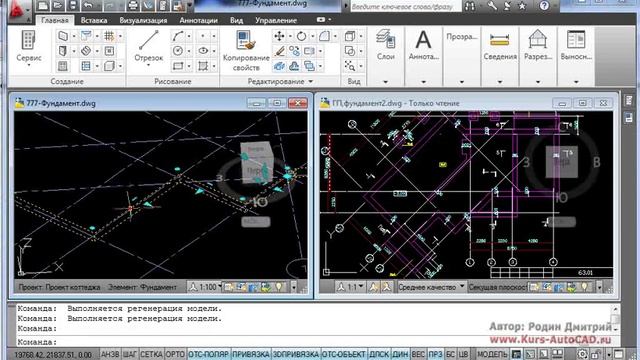
Task: Expand the Редактирование panel arrow
Action: 311,82
